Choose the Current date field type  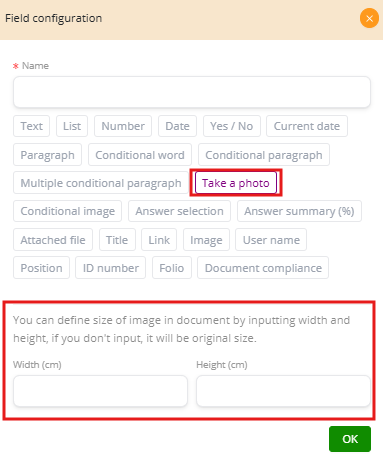coord(307,126)
